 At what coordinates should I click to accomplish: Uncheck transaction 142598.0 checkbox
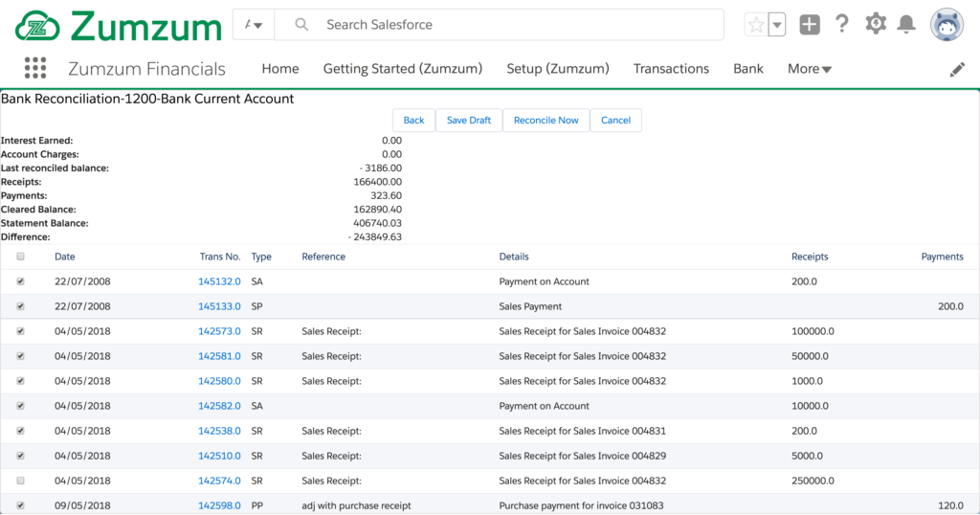coord(21,505)
